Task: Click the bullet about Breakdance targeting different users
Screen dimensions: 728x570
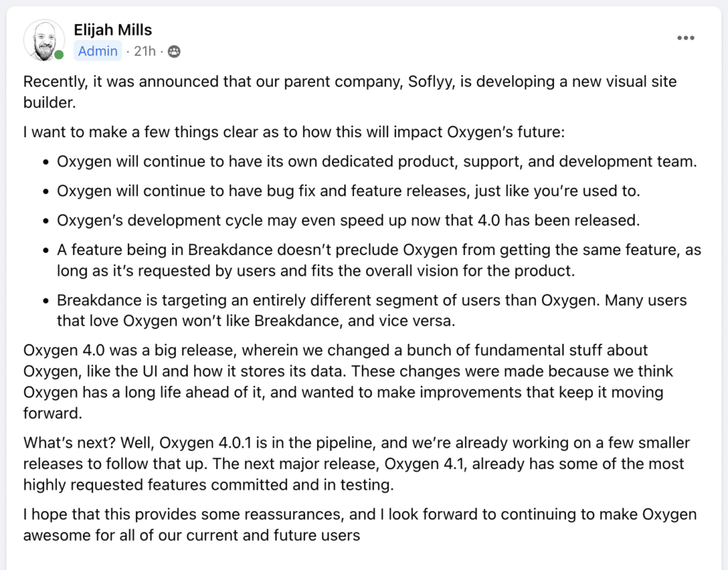Action: click(371, 310)
